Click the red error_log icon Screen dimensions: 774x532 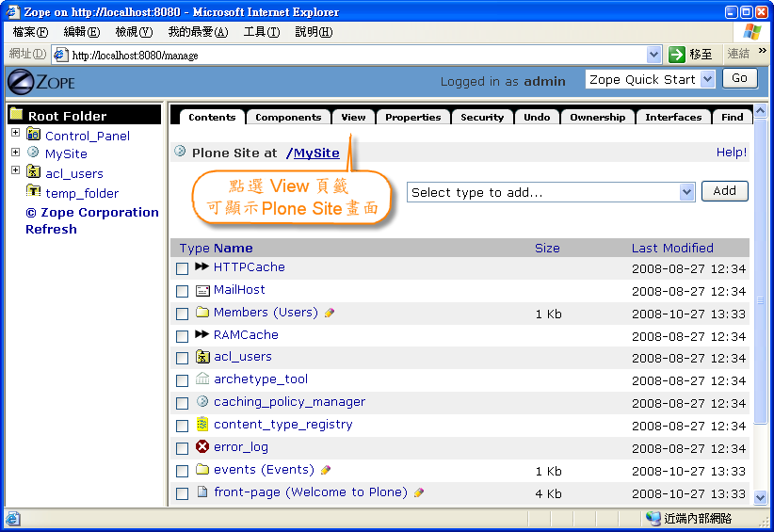click(202, 446)
